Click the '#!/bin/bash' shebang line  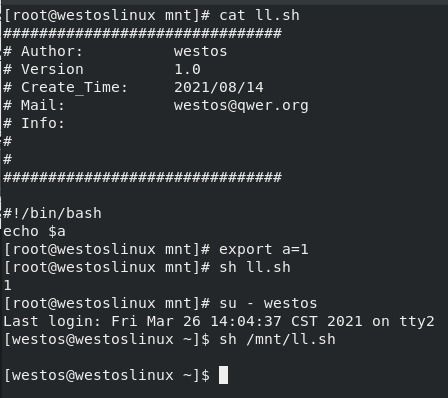point(52,213)
